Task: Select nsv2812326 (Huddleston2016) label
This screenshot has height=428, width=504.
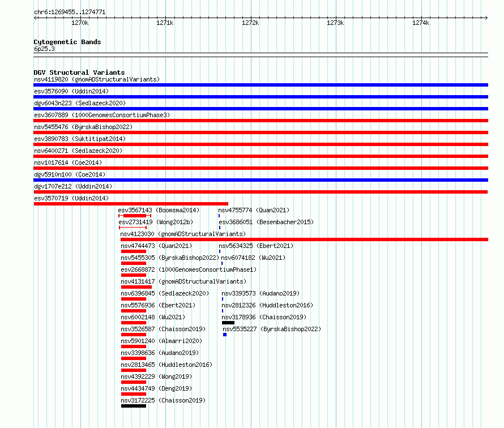Action: [x=267, y=305]
